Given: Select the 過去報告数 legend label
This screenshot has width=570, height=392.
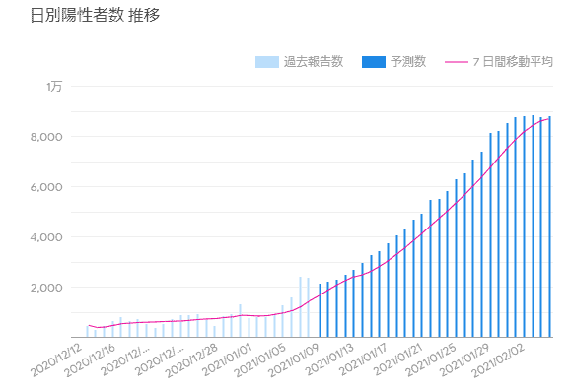Looking at the screenshot, I should (x=314, y=62).
